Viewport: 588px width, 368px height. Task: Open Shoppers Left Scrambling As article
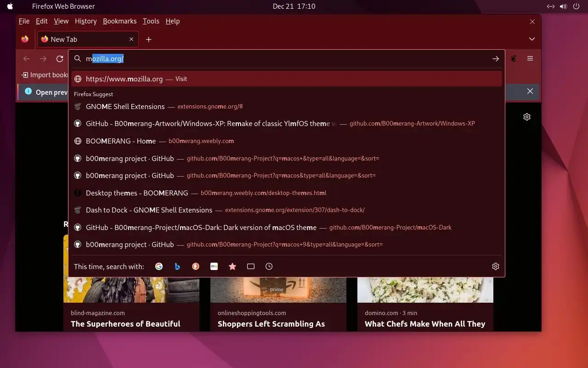(x=271, y=324)
